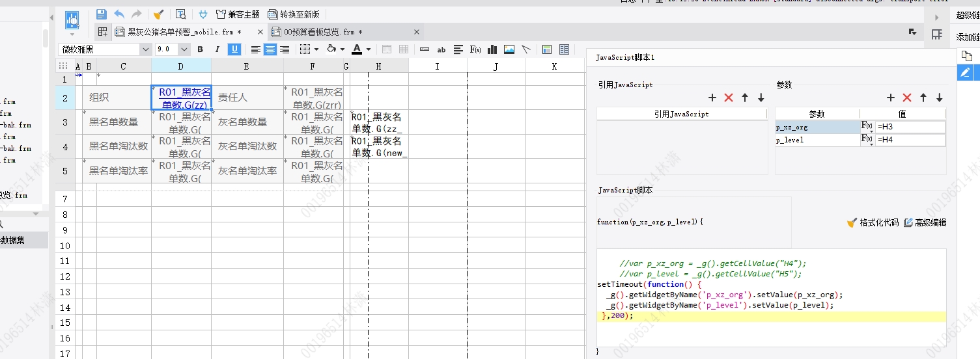
Task: Align text right
Action: [x=284, y=49]
